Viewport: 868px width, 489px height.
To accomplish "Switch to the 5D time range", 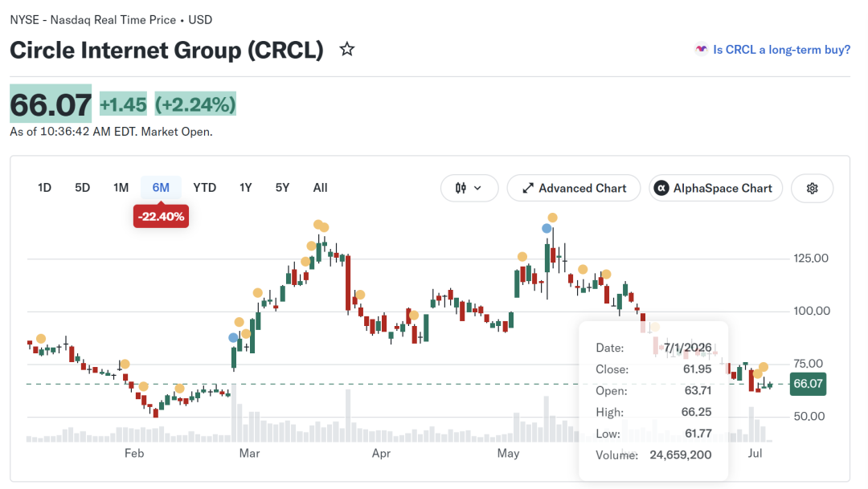I will tap(83, 188).
